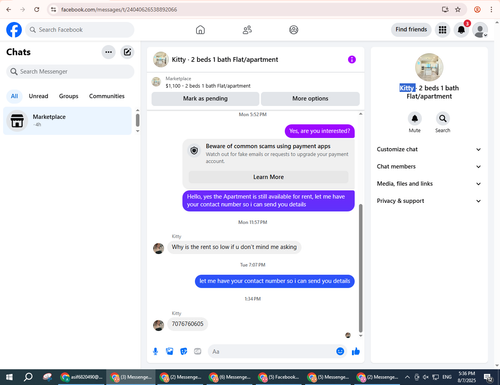Start a new message with compose icon

pyautogui.click(x=127, y=52)
